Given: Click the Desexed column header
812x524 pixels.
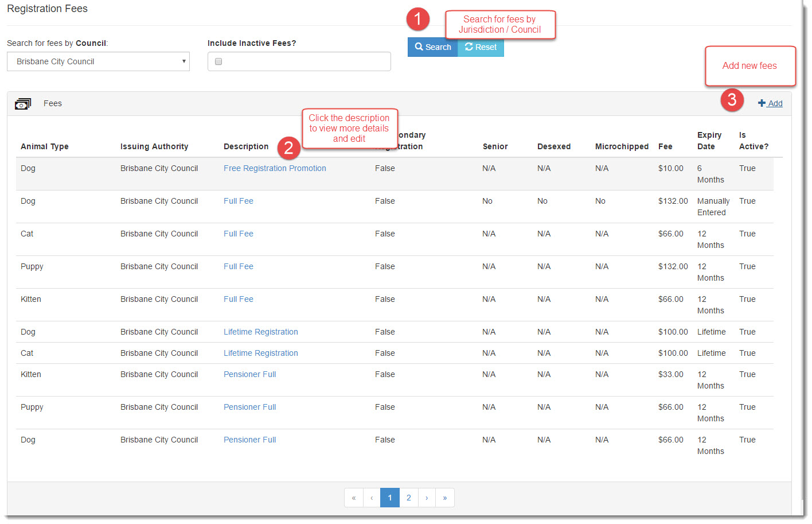Looking at the screenshot, I should coord(554,146).
